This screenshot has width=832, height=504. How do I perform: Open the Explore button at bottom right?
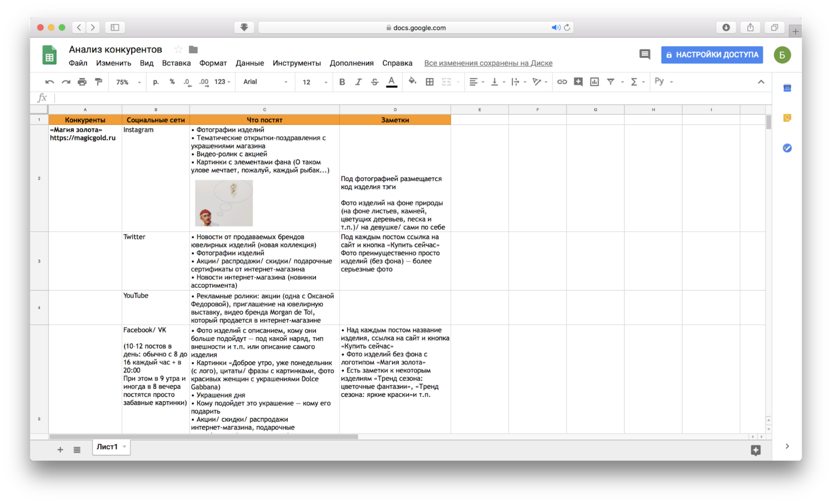click(x=755, y=450)
